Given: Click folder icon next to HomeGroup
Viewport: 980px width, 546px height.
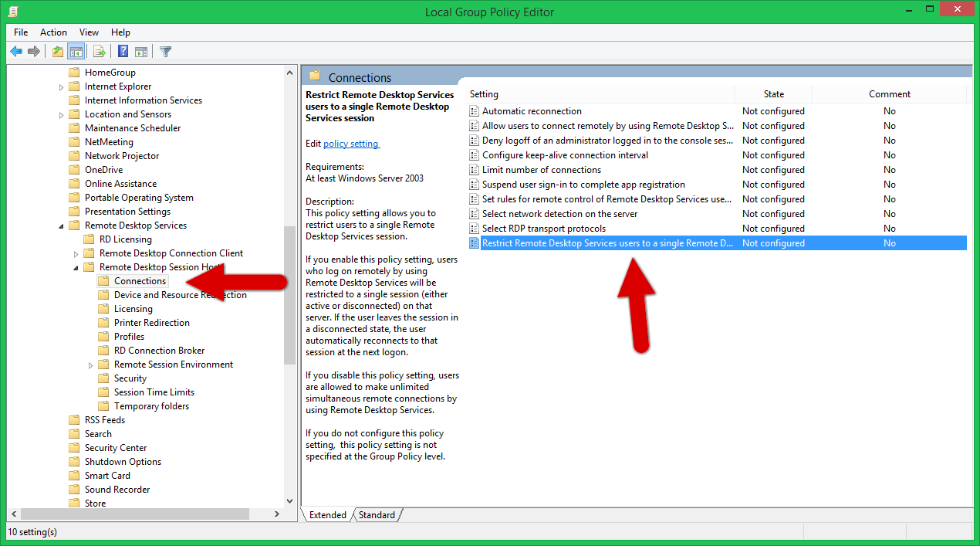Looking at the screenshot, I should click(x=74, y=73).
